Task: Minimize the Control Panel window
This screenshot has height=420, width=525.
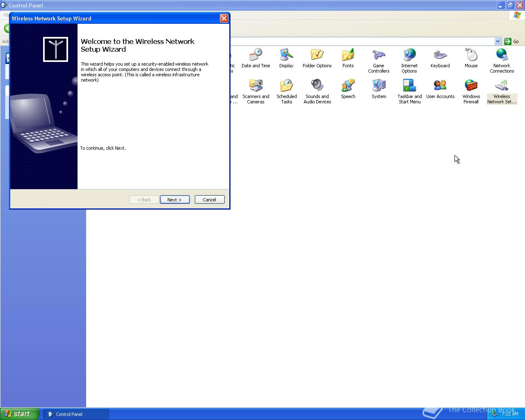Action: 500,5
